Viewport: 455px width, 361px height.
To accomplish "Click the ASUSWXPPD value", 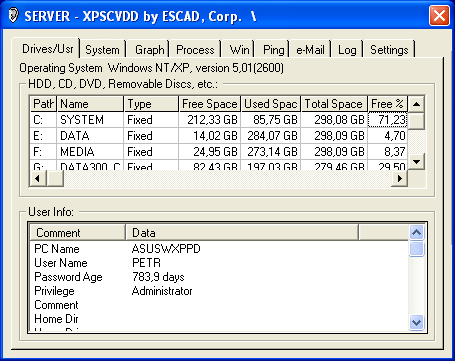I will click(166, 249).
